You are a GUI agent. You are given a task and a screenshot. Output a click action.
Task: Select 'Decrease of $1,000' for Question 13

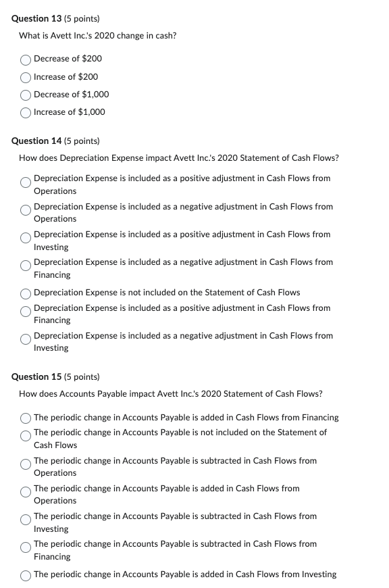click(x=25, y=95)
